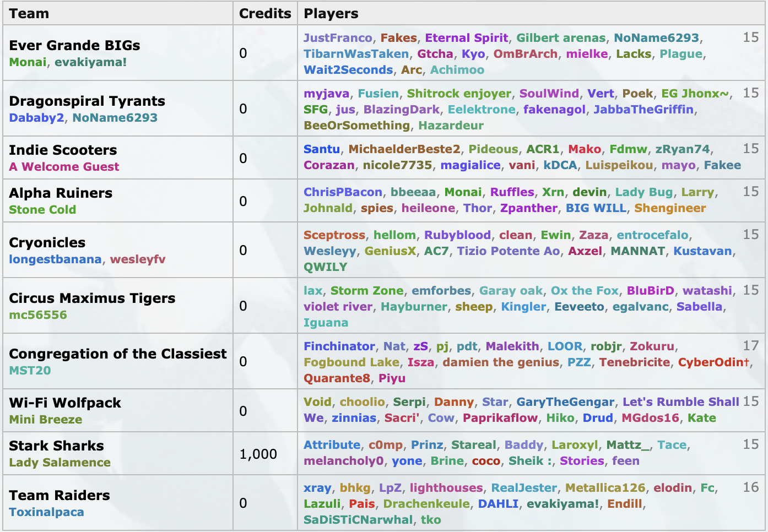Select Tizio Potente Ao player link
The image size is (768, 532).
click(508, 251)
